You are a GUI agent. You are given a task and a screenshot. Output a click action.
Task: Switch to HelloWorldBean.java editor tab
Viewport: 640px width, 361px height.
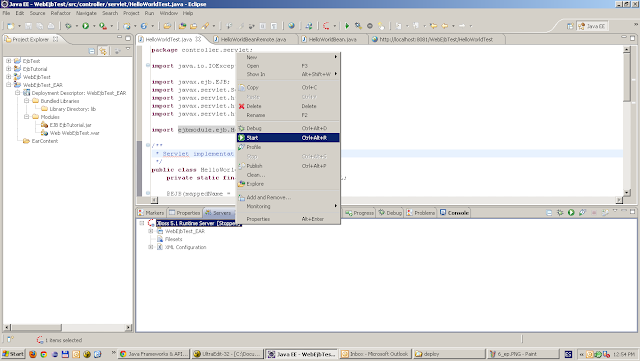(x=331, y=39)
